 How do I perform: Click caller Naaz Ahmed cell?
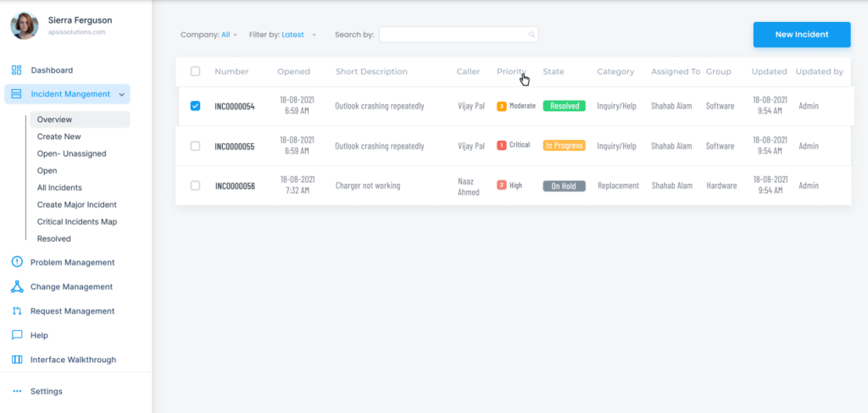coord(469,187)
